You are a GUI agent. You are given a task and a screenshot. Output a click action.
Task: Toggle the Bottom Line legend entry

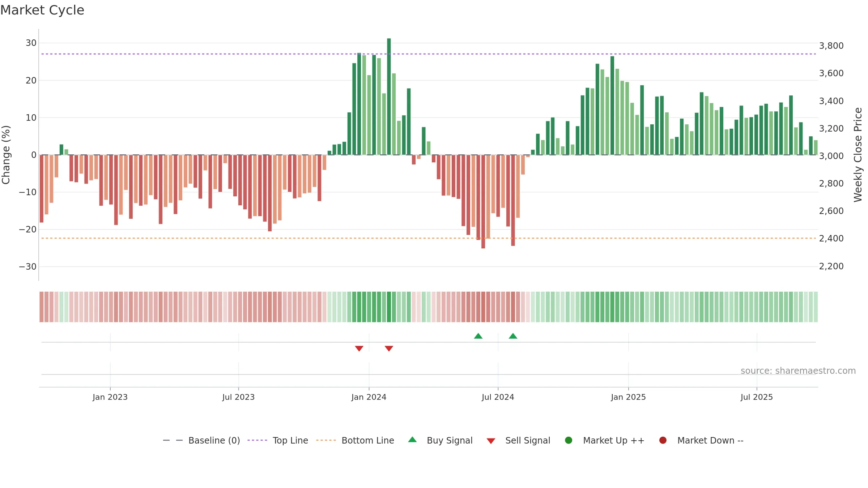pyautogui.click(x=355, y=440)
